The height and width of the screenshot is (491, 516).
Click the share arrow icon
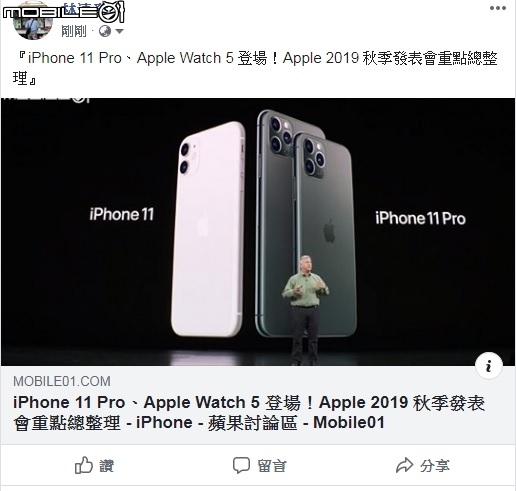coord(404,465)
